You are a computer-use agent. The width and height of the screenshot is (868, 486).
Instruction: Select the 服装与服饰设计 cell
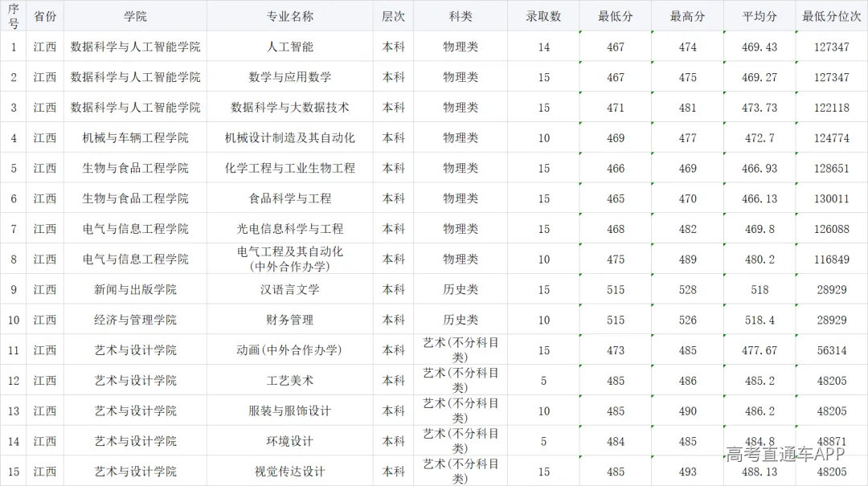[x=290, y=410]
